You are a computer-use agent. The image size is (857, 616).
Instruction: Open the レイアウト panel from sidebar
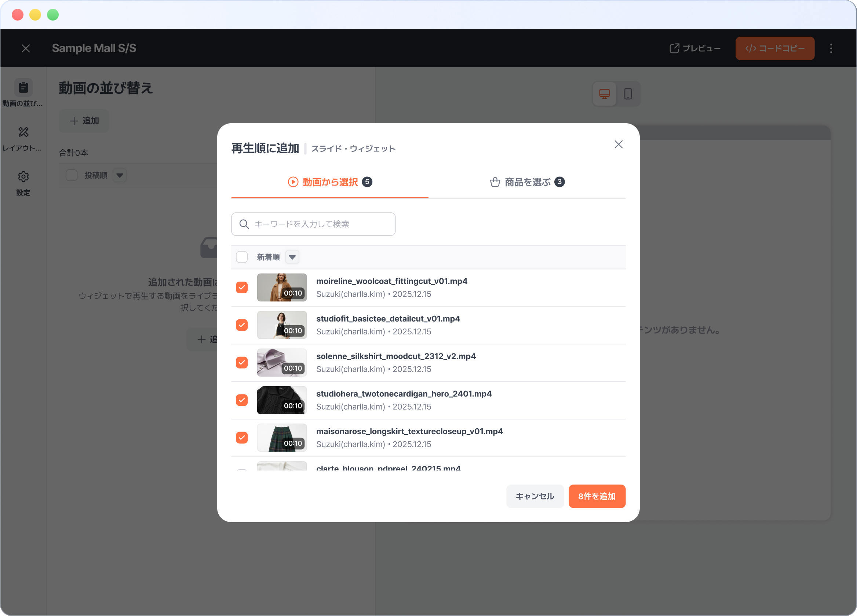23,133
